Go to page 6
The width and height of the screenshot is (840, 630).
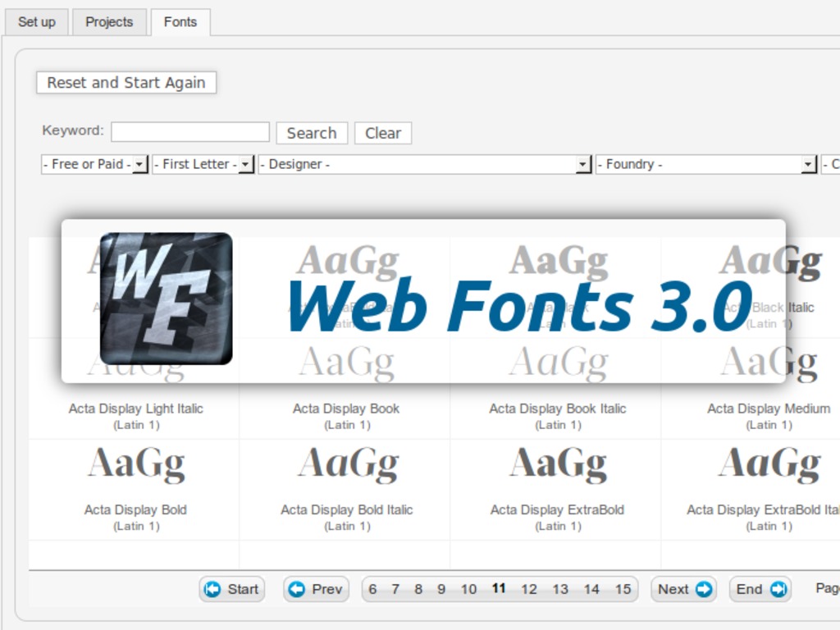coord(372,589)
